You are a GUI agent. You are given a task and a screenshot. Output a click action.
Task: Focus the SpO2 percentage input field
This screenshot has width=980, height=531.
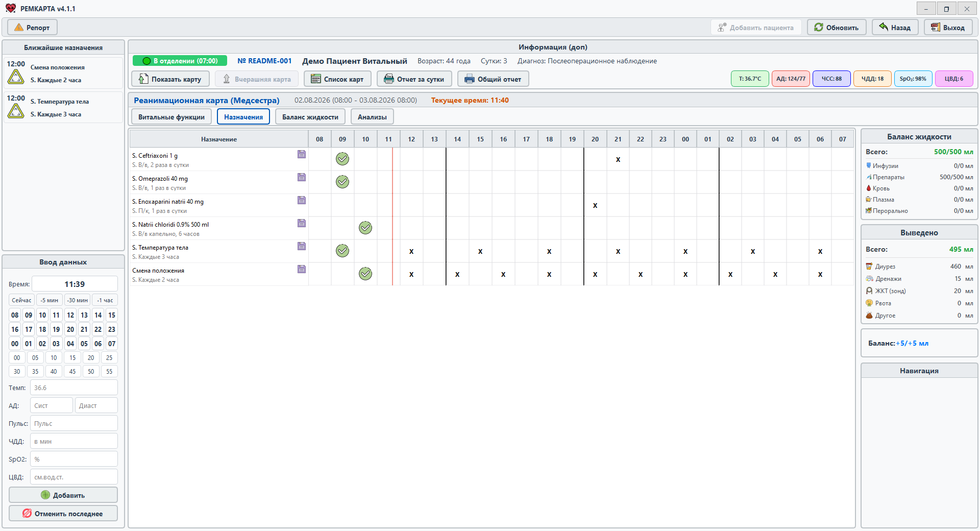(74, 460)
